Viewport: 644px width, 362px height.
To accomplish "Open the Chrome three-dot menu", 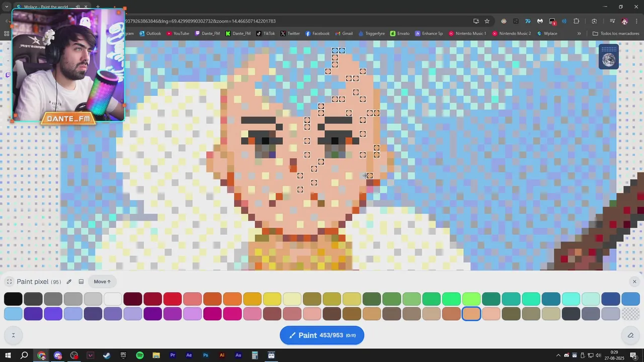I will pyautogui.click(x=636, y=21).
